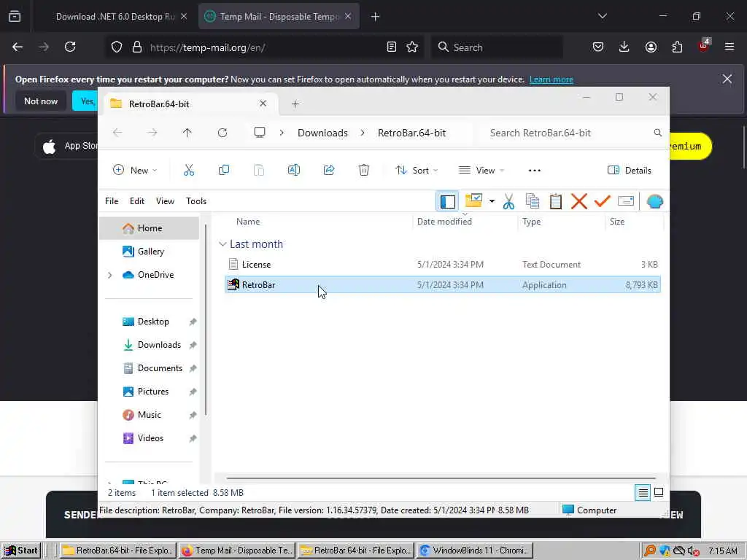Add a new Explorer tab
Image resolution: width=747 pixels, height=560 pixels.
295,104
